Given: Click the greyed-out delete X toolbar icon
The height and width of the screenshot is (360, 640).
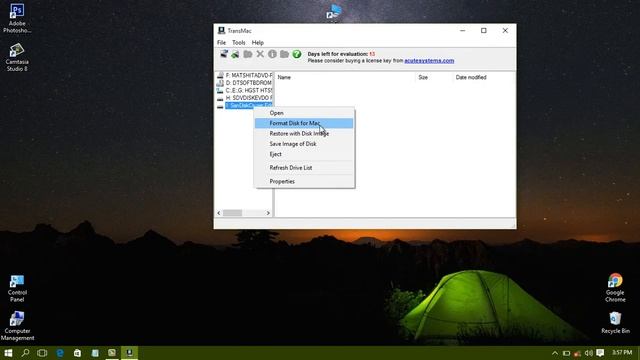Looking at the screenshot, I should click(x=260, y=54).
